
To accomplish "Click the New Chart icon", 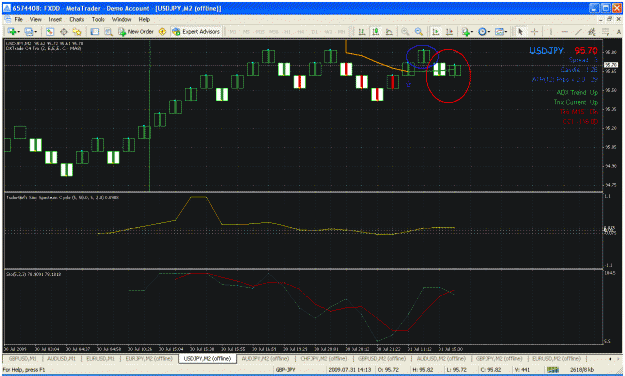I will click(12, 31).
